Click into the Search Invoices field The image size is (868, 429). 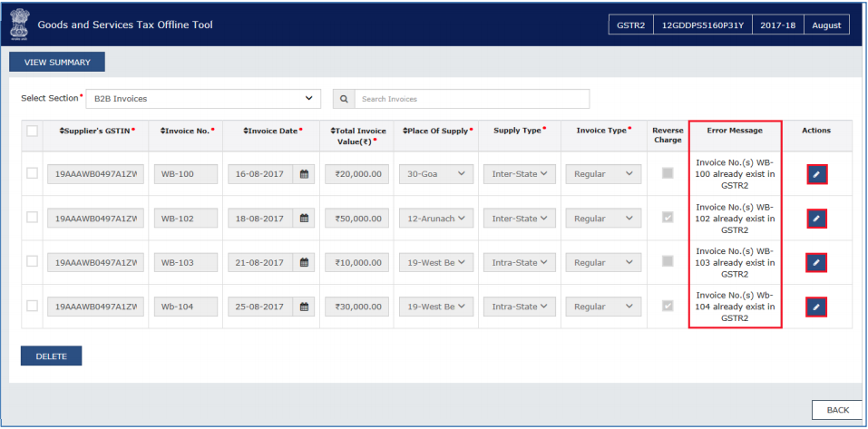click(472, 99)
